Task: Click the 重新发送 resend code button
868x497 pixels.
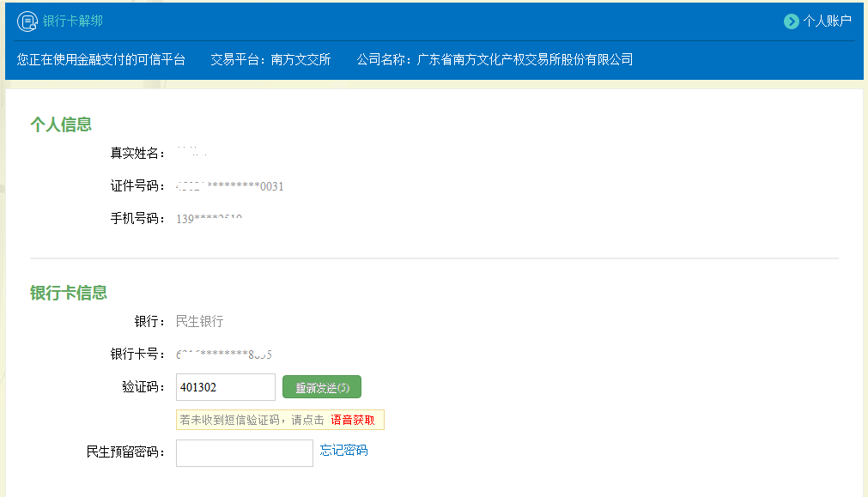Action: point(322,387)
